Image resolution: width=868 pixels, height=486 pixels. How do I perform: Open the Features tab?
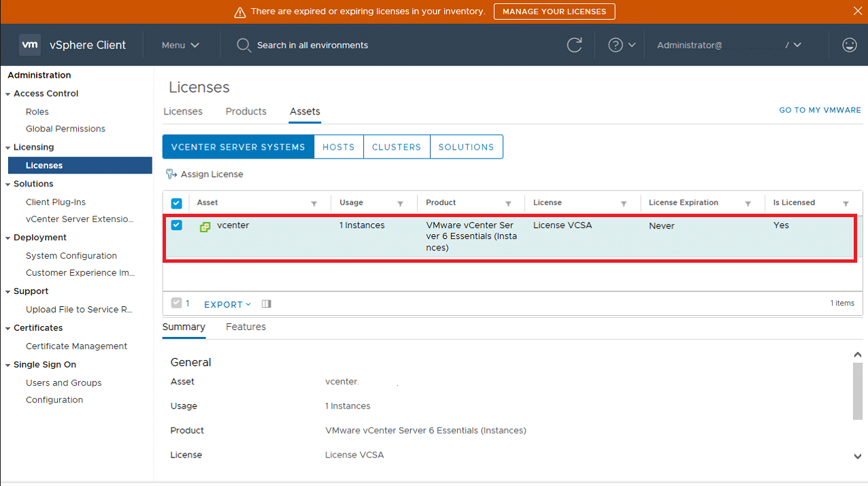coord(246,327)
